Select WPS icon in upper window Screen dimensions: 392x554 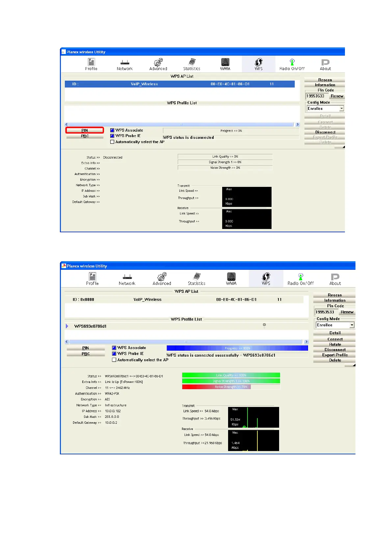click(x=259, y=62)
